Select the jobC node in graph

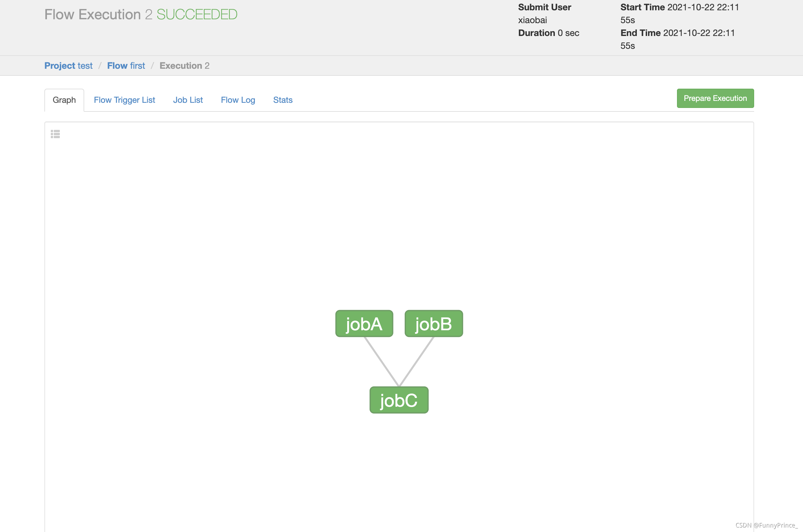coord(399,400)
